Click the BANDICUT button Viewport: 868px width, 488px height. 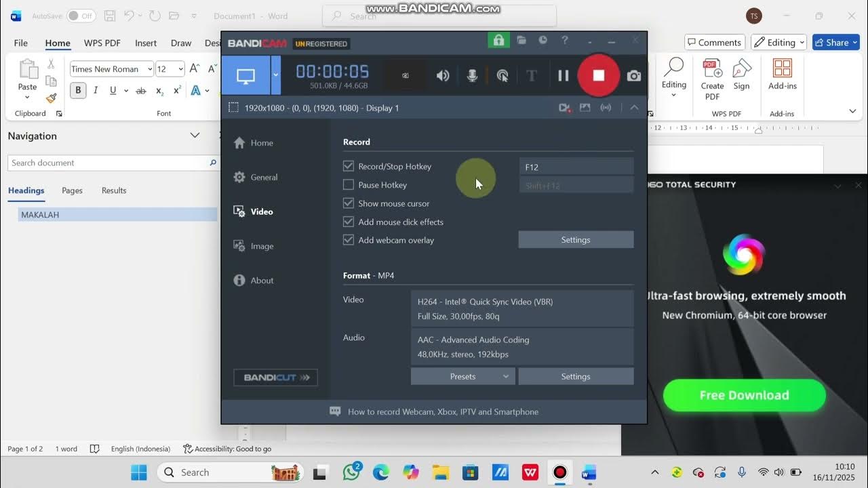point(275,378)
